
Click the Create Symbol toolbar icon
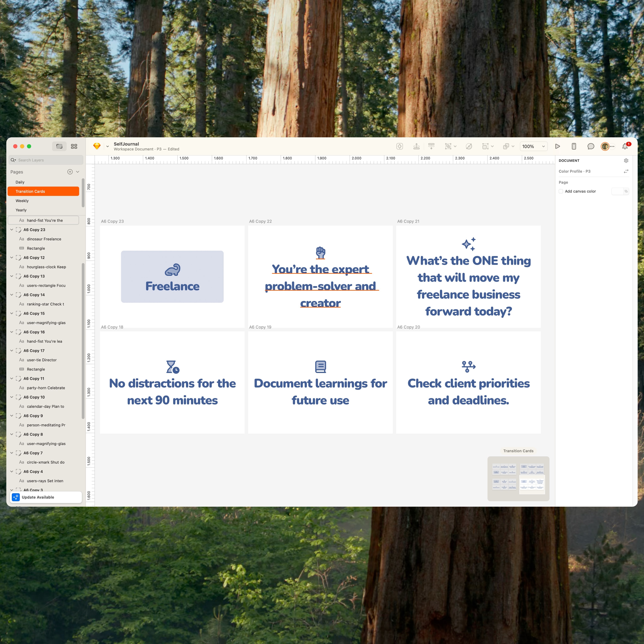point(400,146)
